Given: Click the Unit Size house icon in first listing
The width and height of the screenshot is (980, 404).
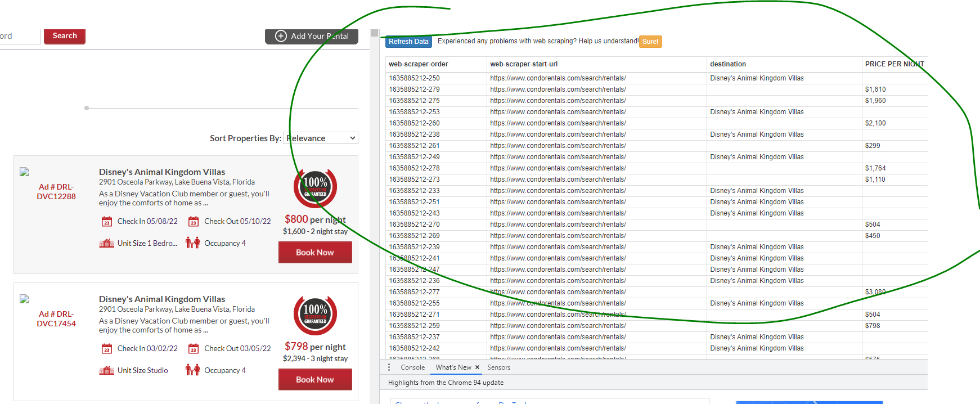Looking at the screenshot, I should coord(107,243).
